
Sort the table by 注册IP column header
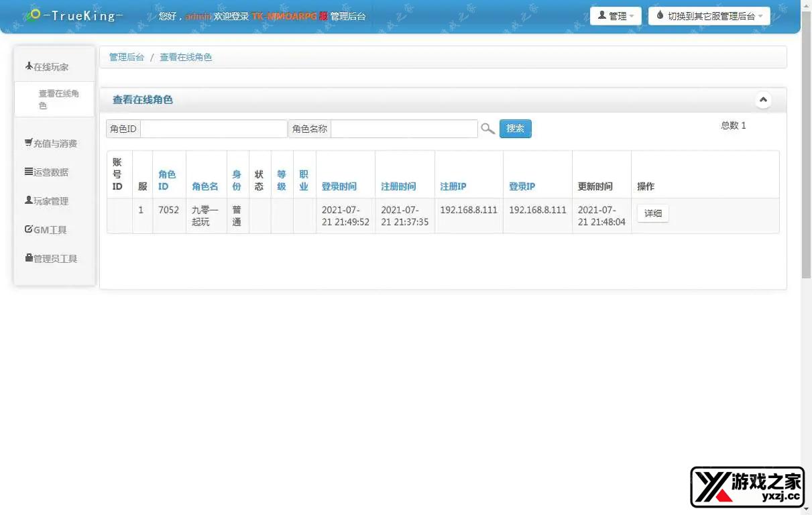tap(453, 186)
